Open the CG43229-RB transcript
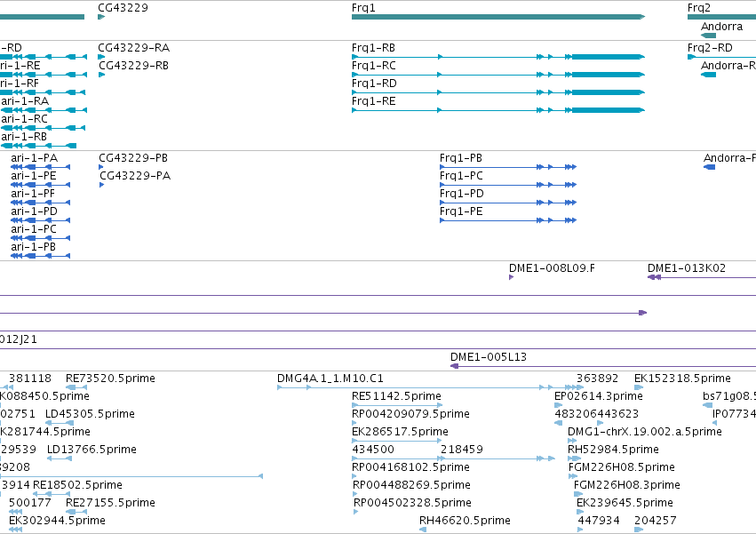 [x=133, y=66]
